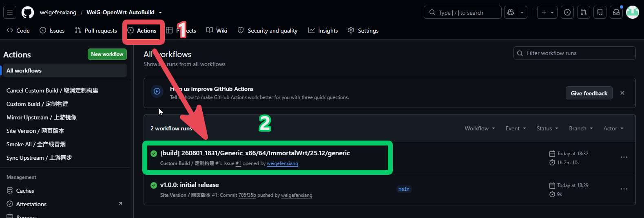
Task: Switch to the Wiki tab
Action: tap(217, 31)
